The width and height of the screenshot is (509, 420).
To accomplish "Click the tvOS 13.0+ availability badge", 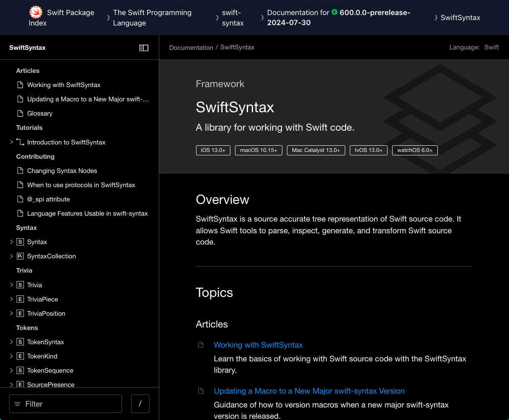I will (369, 150).
